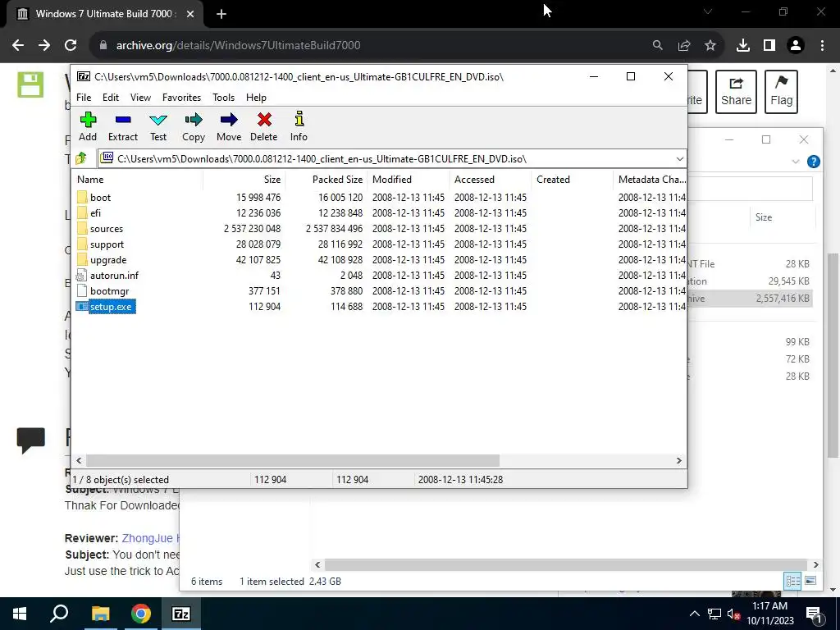Image resolution: width=840 pixels, height=630 pixels.
Task: Open Chrome side panel icon
Action: pyautogui.click(x=769, y=46)
